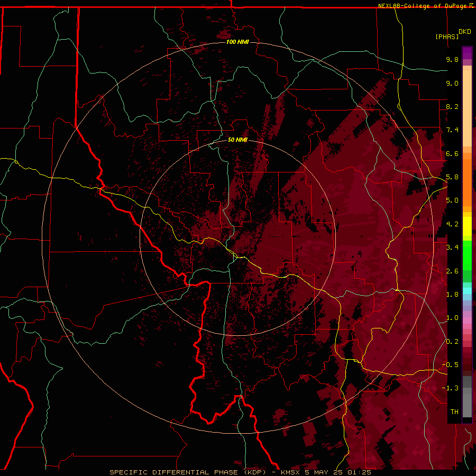The width and height of the screenshot is (476, 476).
Task: Click the 9.0 value on the color scale
Action: tap(452, 83)
